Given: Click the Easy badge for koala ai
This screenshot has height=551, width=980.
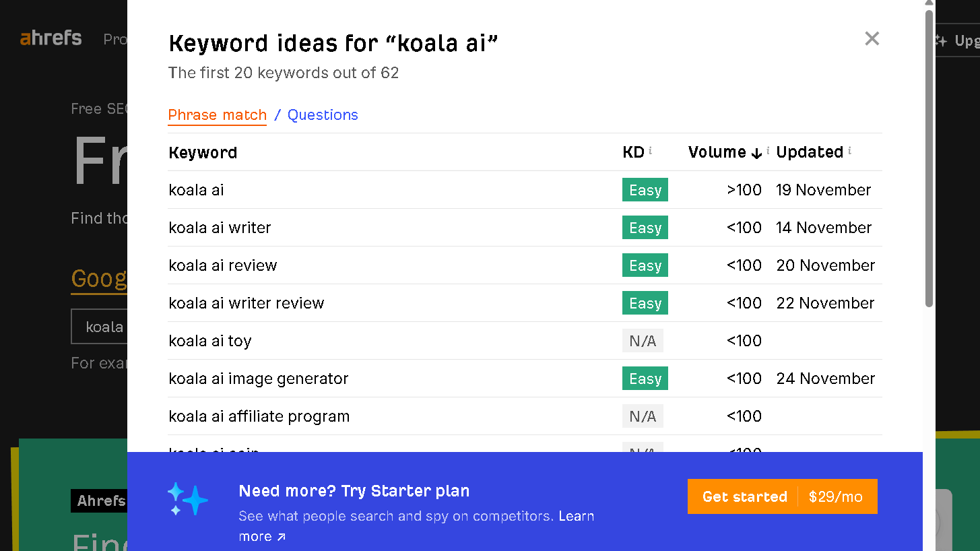Looking at the screenshot, I should coord(645,189).
